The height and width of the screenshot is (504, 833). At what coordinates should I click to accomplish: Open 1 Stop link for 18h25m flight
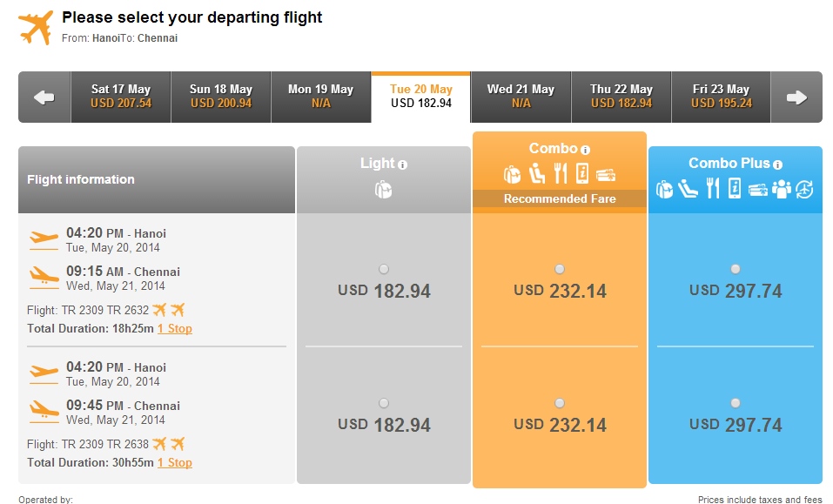[x=175, y=329]
